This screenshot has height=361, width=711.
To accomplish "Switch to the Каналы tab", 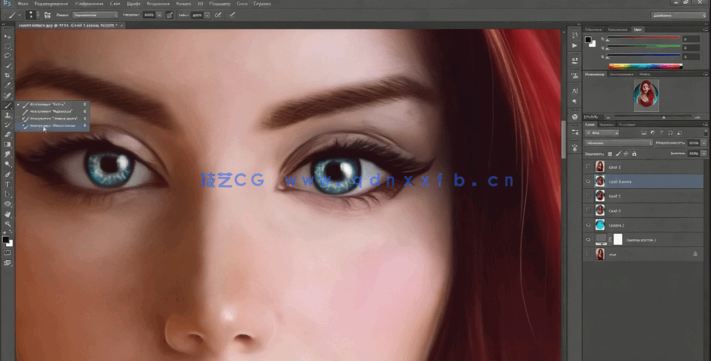I will pyautogui.click(x=607, y=124).
